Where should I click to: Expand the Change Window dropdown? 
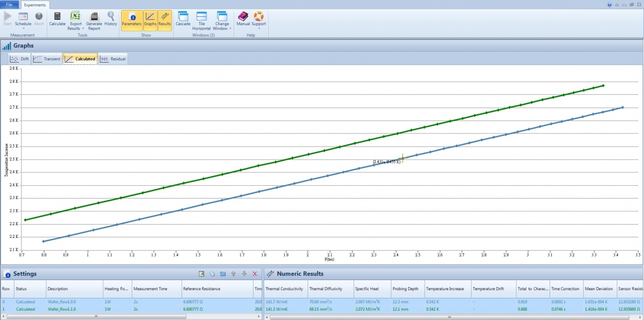222,21
